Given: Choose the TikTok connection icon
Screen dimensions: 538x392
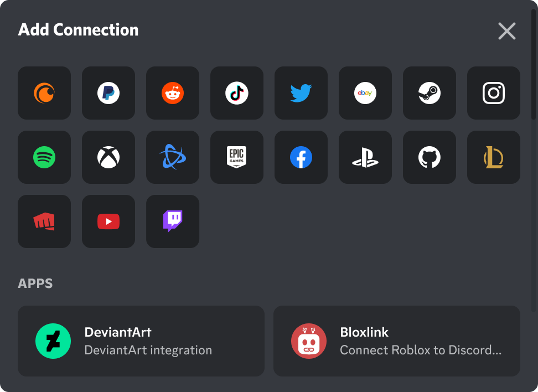Looking at the screenshot, I should point(237,93).
